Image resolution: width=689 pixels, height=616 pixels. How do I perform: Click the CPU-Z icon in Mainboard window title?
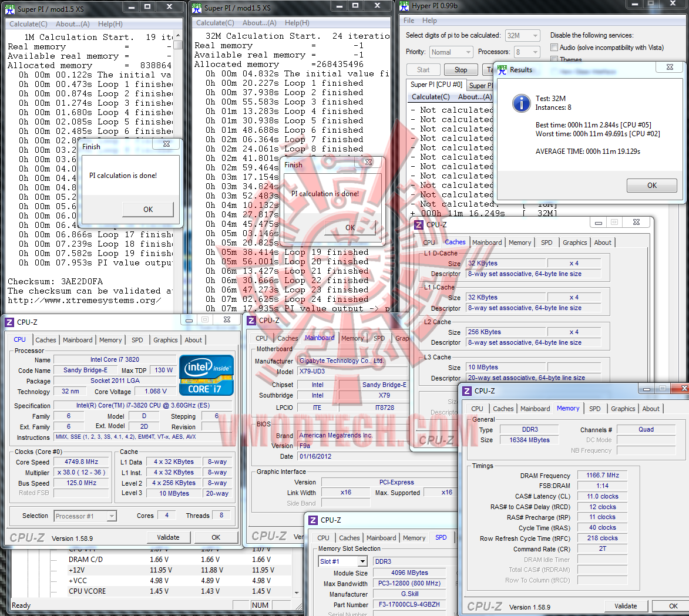(251, 320)
